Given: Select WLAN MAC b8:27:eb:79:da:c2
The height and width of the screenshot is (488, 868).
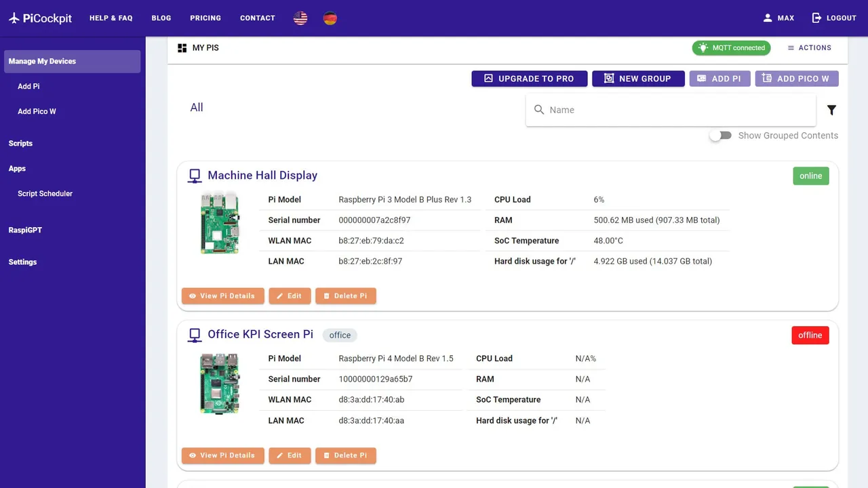Looking at the screenshot, I should pos(371,241).
